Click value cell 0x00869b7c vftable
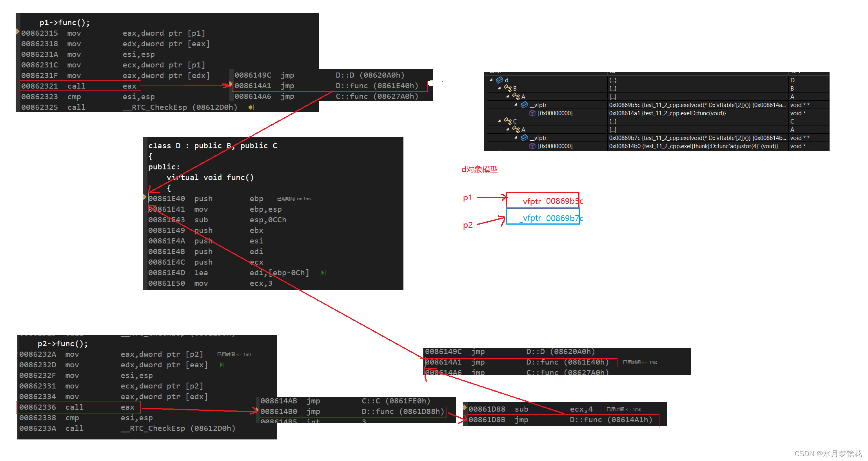Viewport: 868px width, 461px height. click(697, 138)
